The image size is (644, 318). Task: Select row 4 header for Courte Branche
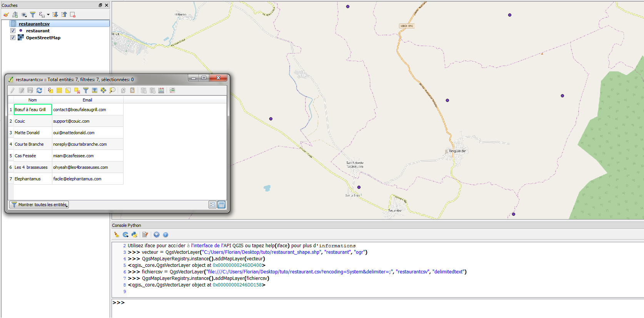(x=11, y=144)
